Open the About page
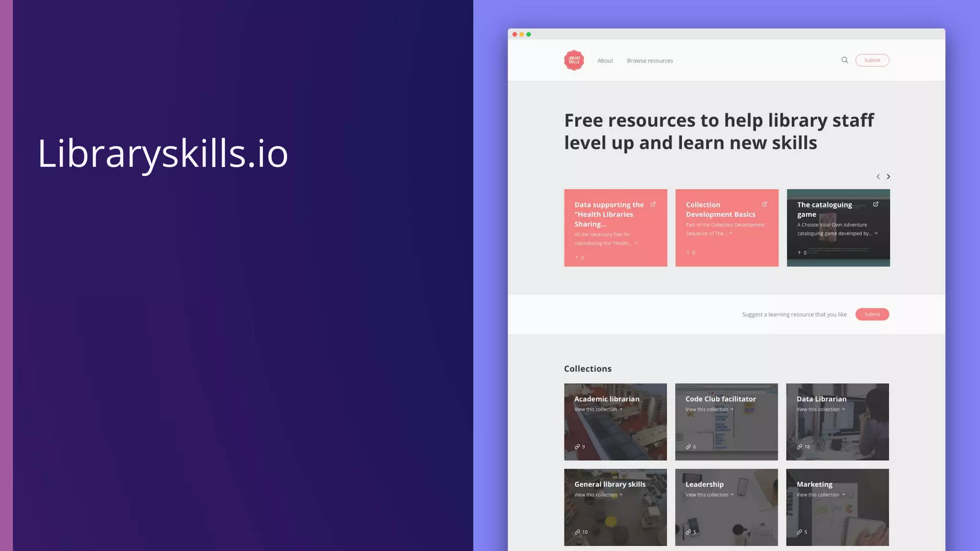The image size is (980, 551). pyautogui.click(x=605, y=61)
